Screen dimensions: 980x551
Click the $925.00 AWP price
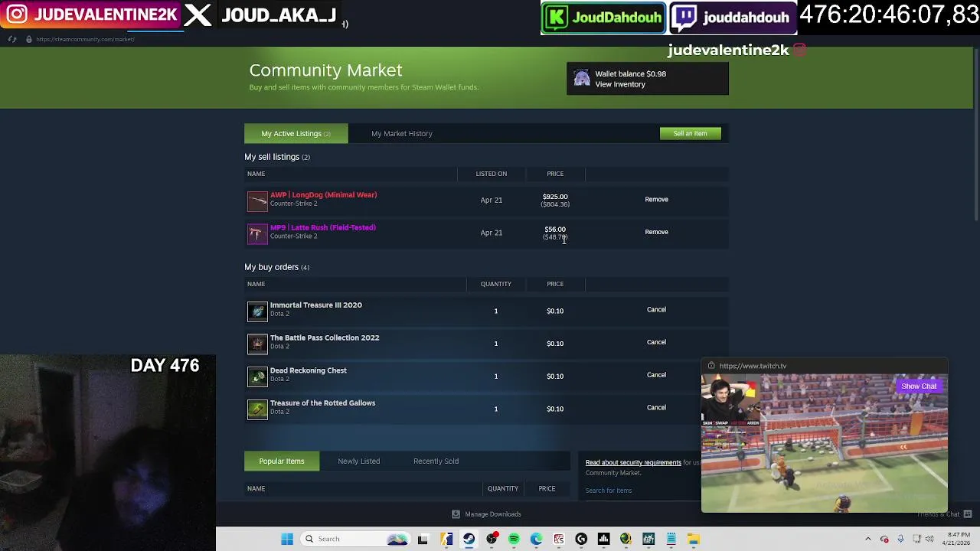click(x=555, y=197)
